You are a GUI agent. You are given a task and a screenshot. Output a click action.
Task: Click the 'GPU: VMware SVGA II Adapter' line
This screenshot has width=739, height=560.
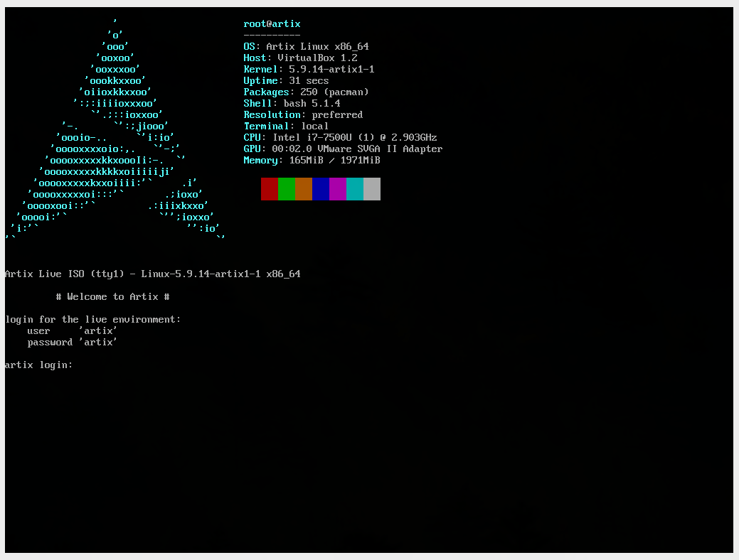tap(343, 149)
